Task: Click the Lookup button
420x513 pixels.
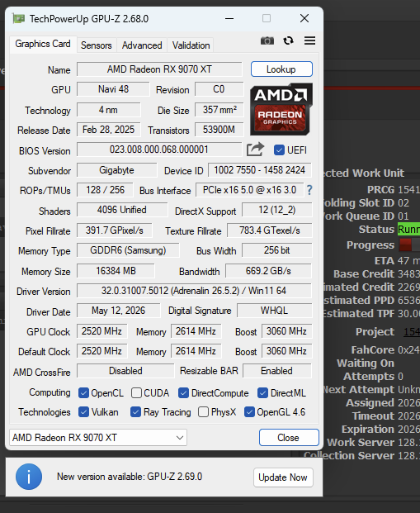Action: 281,69
